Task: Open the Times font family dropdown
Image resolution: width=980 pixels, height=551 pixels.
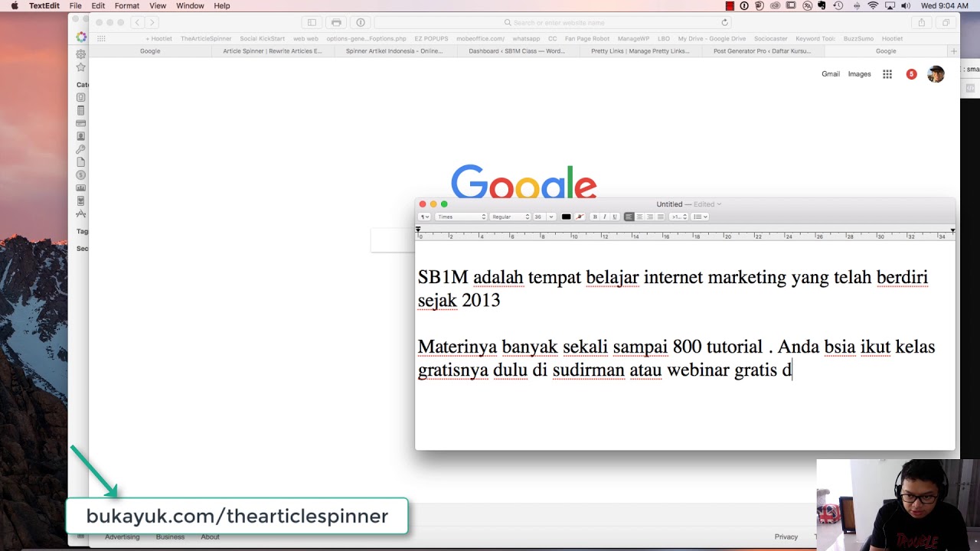Action: coord(461,217)
